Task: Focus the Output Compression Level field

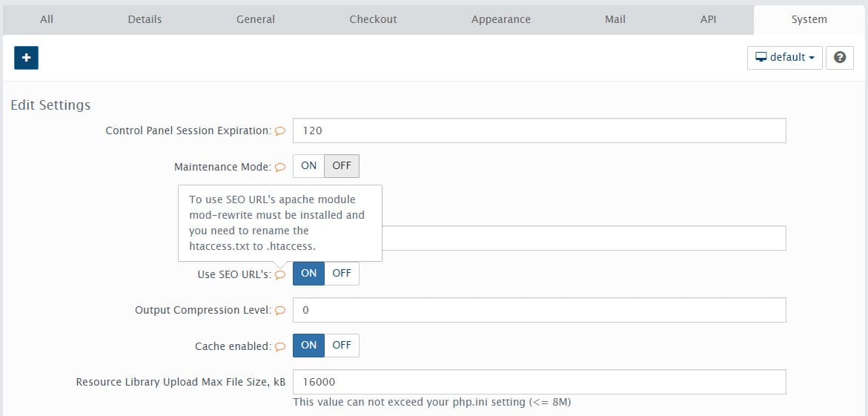Action: point(539,310)
